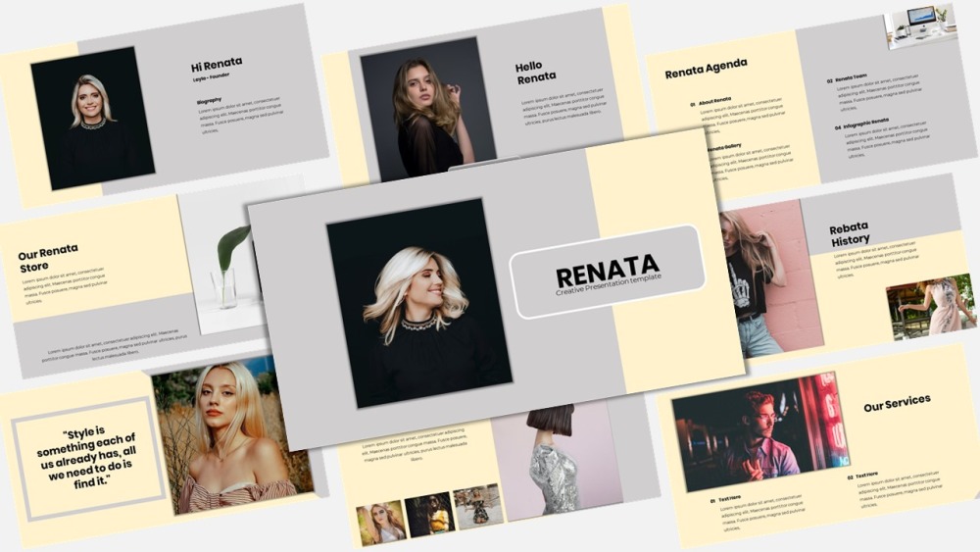Click the "Hello Renata" heading text
The image size is (980, 552).
pyautogui.click(x=536, y=72)
